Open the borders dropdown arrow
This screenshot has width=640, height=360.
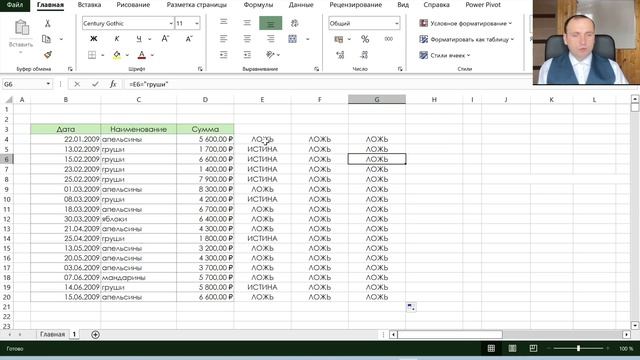click(x=102, y=55)
